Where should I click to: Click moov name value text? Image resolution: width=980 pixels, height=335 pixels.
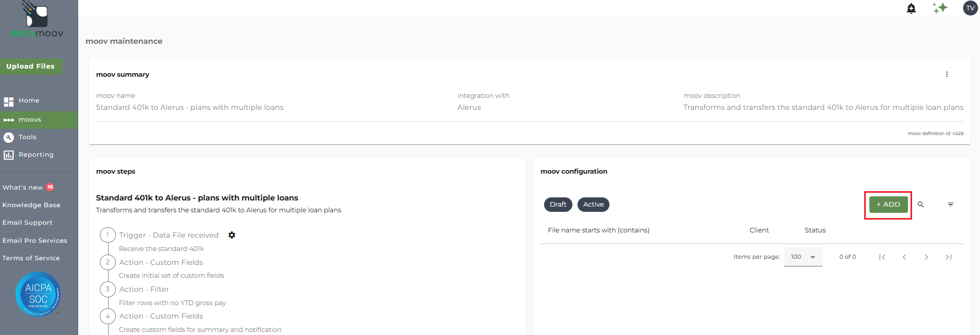coord(189,107)
